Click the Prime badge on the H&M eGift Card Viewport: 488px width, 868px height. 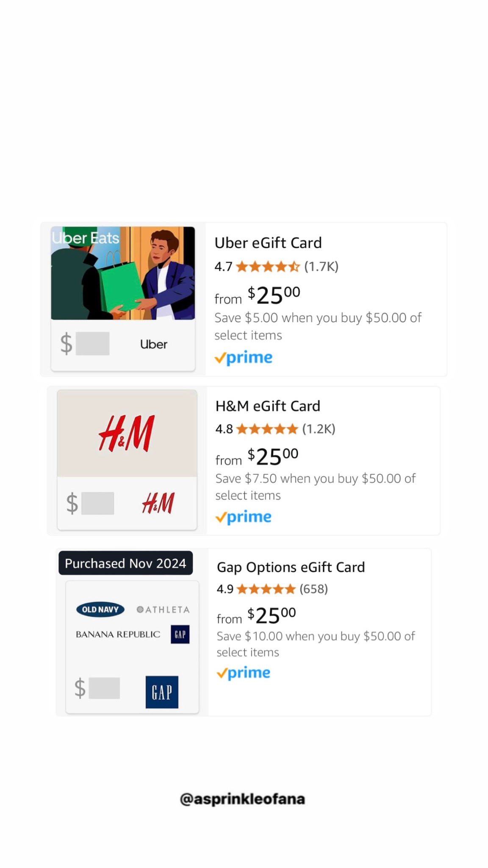243,517
